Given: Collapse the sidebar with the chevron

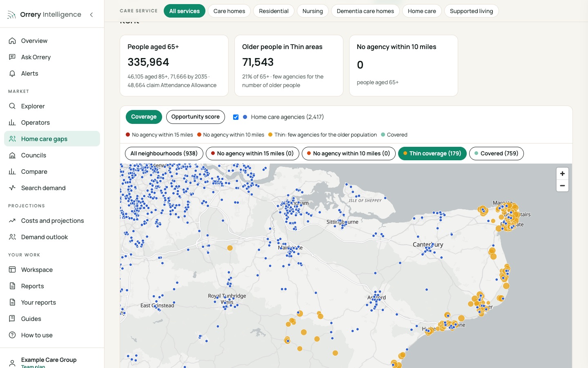Looking at the screenshot, I should (91, 15).
